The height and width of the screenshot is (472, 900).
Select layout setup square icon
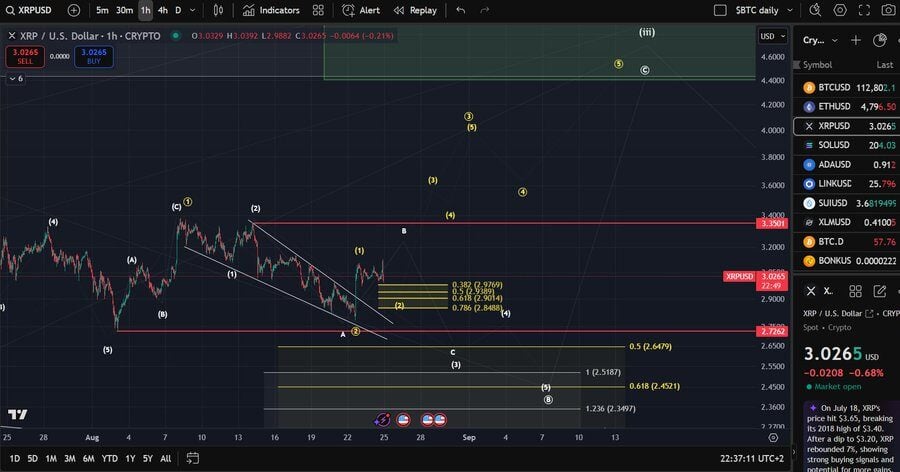(x=720, y=10)
